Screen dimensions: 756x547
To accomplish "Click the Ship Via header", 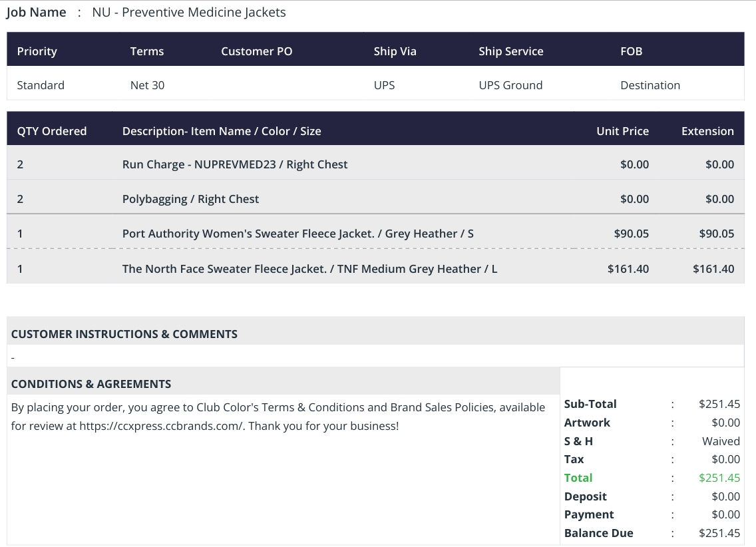I will click(395, 51).
